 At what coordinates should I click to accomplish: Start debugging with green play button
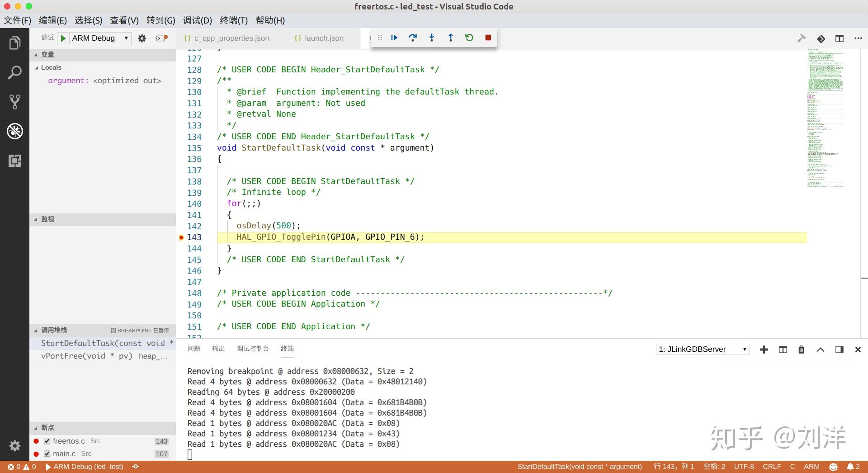(63, 38)
